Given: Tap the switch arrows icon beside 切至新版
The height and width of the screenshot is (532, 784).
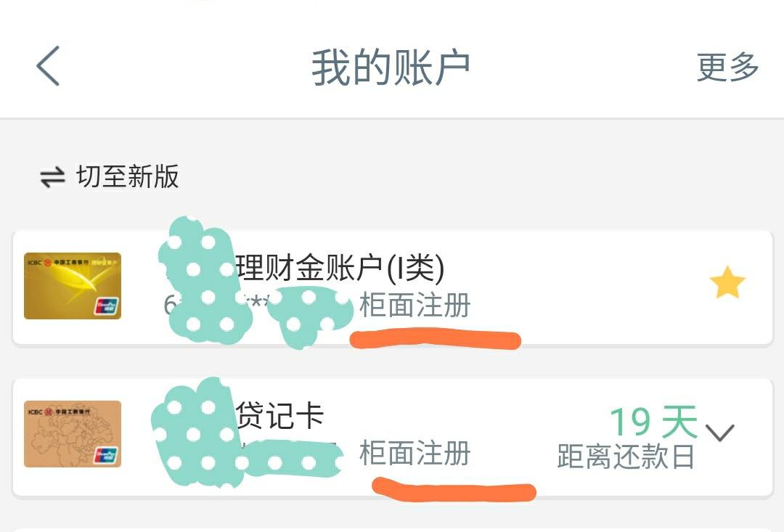Looking at the screenshot, I should [52, 177].
